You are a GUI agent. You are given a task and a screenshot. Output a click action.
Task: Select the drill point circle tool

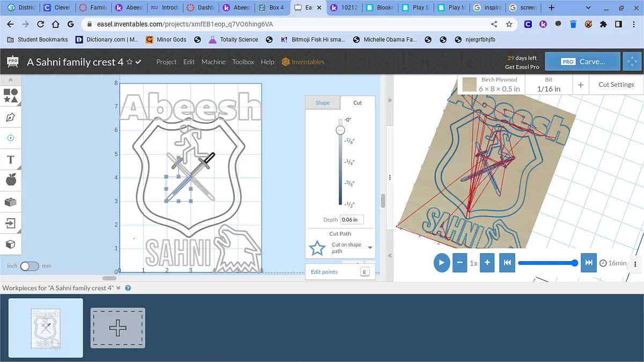tap(11, 138)
